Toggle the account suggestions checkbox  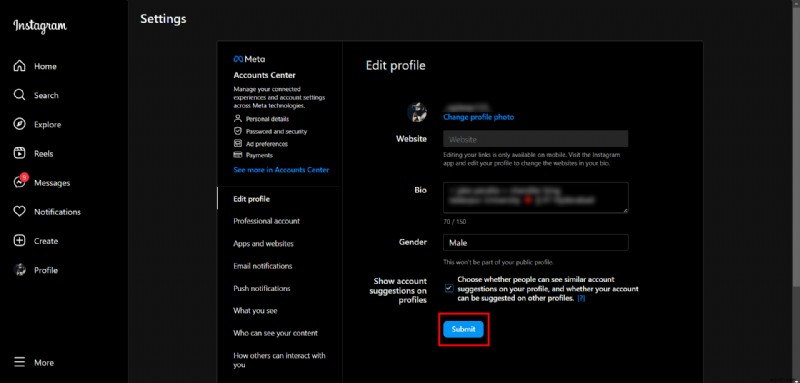point(448,289)
